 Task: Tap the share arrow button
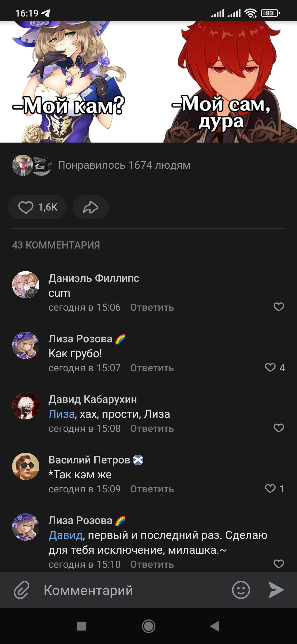91,207
